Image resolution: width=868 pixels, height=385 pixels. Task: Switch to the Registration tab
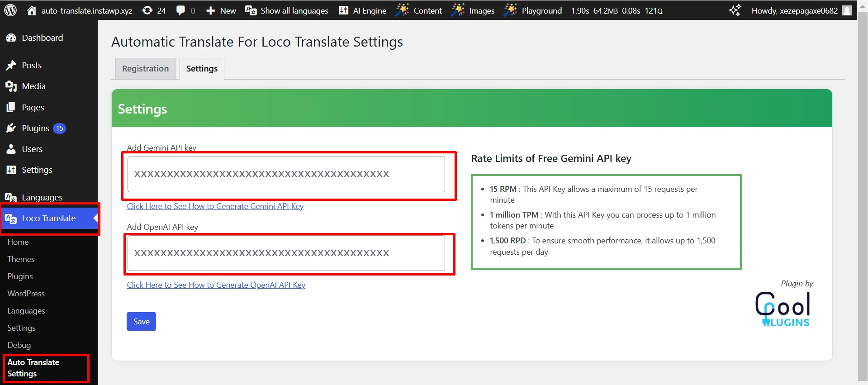pyautogui.click(x=145, y=68)
